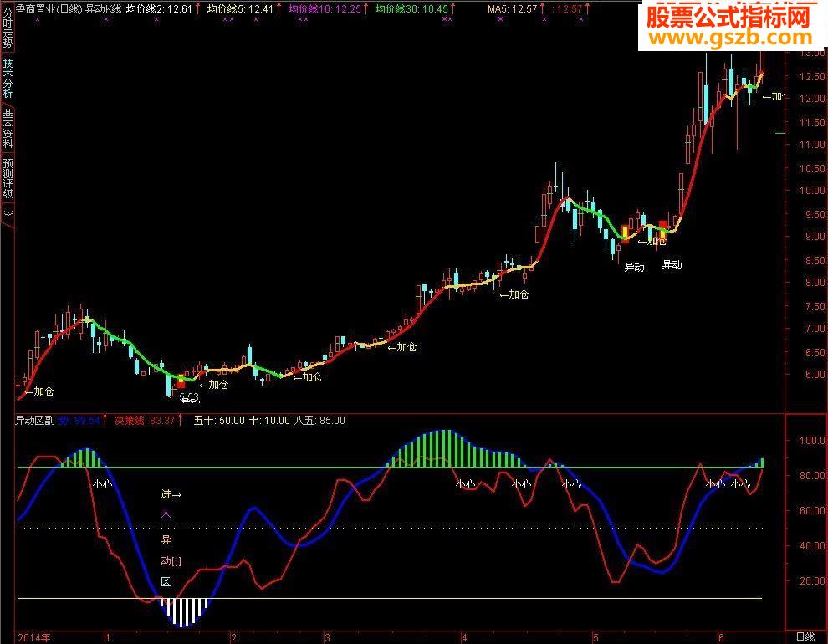Click the red 决策线: 83.37 readout
Screen dimensions: 828x644
coord(145,421)
